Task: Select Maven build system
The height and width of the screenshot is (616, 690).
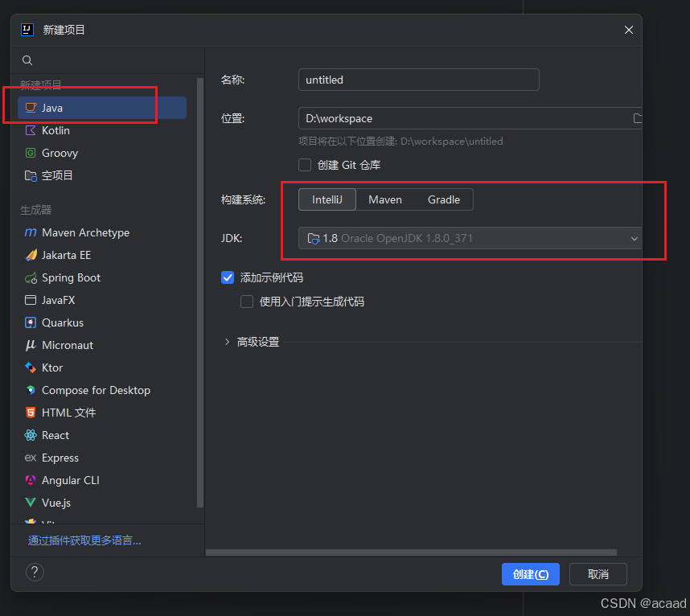Action: click(385, 199)
